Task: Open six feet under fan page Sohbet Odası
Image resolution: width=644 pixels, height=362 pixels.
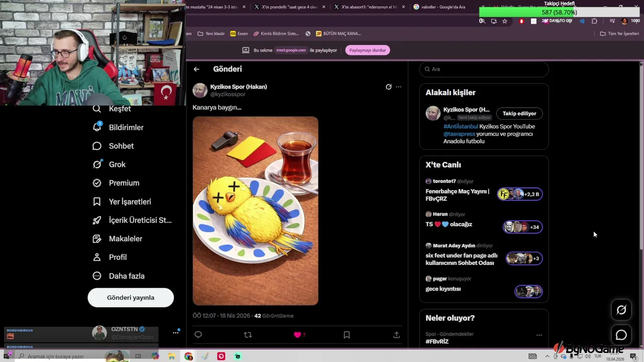Action: point(461,259)
